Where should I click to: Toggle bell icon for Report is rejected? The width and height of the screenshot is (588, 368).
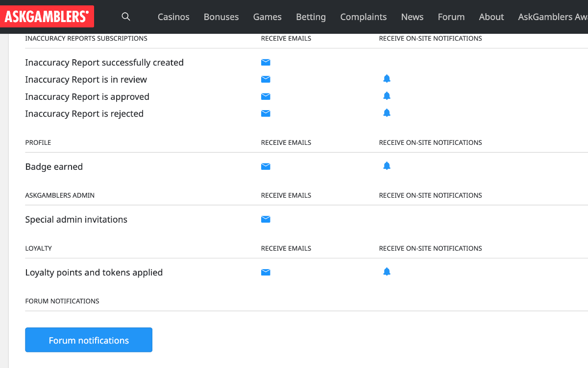(387, 113)
